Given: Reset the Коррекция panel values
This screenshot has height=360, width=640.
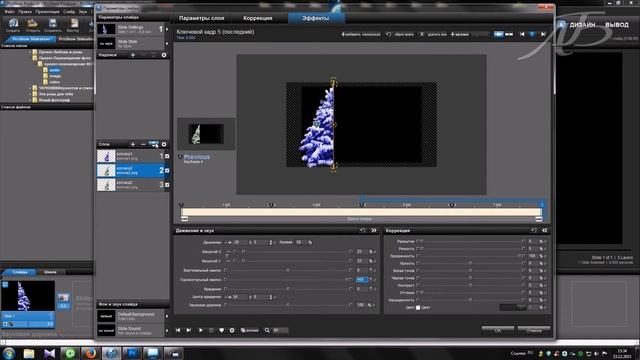Looking at the screenshot, I should pos(533,230).
